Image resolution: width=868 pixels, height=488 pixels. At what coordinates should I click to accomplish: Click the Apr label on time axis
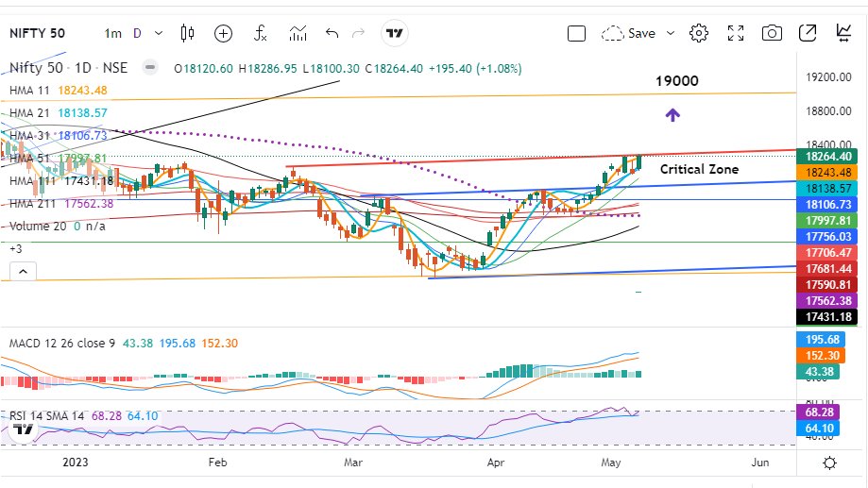click(x=496, y=463)
